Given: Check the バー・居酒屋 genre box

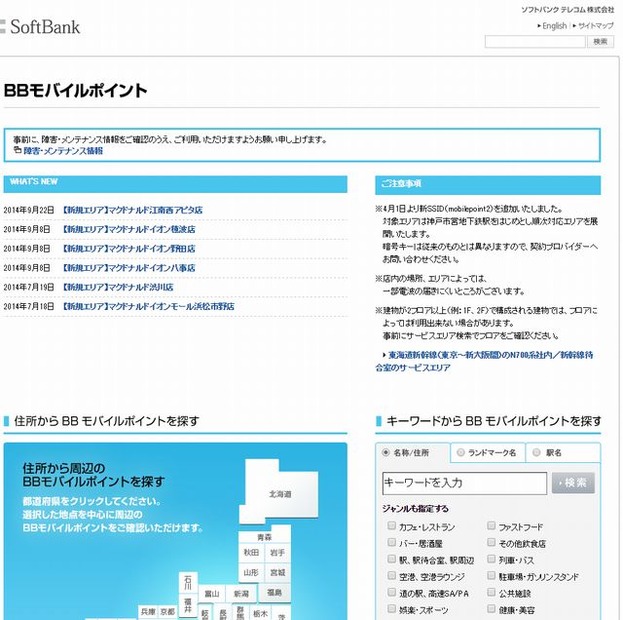Looking at the screenshot, I should pyautogui.click(x=392, y=542).
